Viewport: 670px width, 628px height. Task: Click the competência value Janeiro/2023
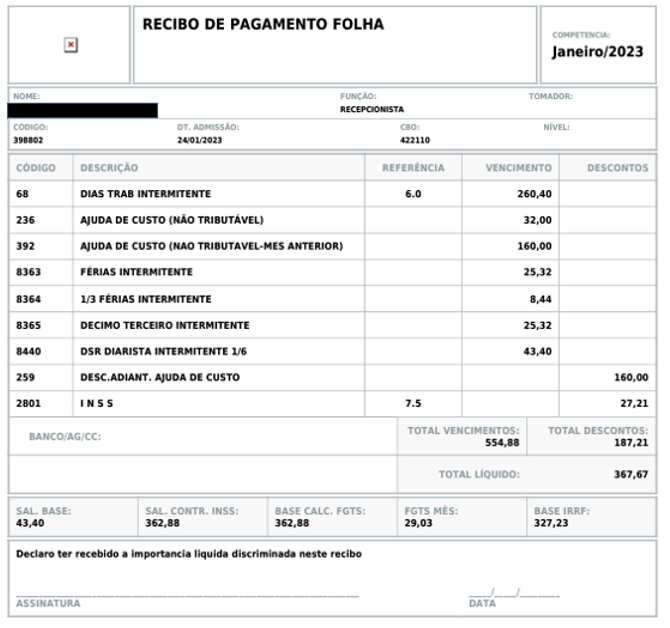coord(597,52)
